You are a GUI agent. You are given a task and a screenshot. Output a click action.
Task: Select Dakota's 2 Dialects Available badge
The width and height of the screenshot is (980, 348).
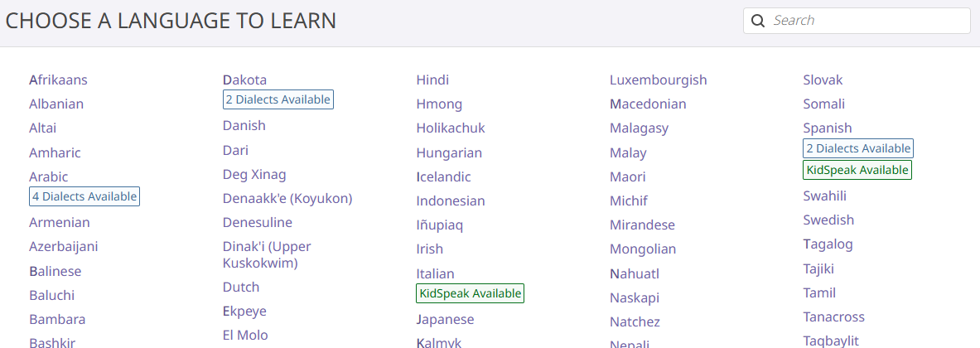(x=278, y=99)
